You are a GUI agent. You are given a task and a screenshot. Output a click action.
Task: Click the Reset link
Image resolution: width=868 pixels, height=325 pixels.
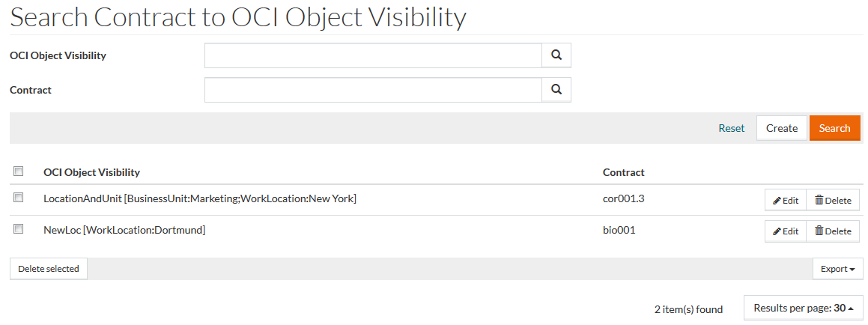pos(731,128)
